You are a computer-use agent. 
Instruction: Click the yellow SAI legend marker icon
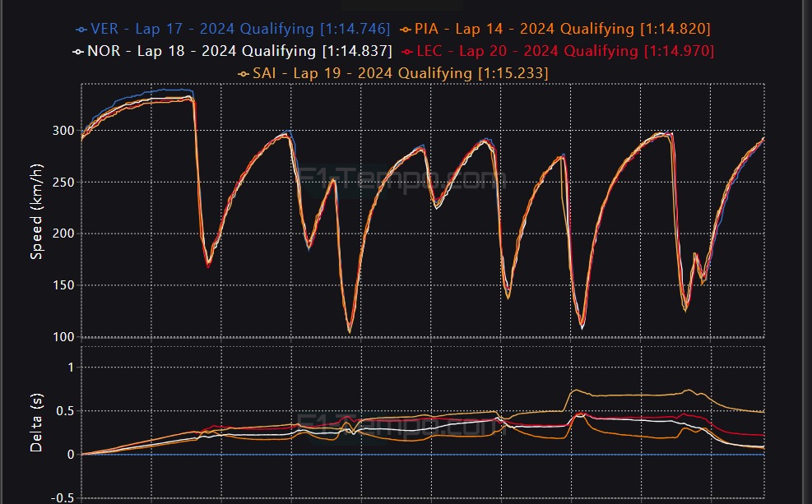click(x=243, y=74)
